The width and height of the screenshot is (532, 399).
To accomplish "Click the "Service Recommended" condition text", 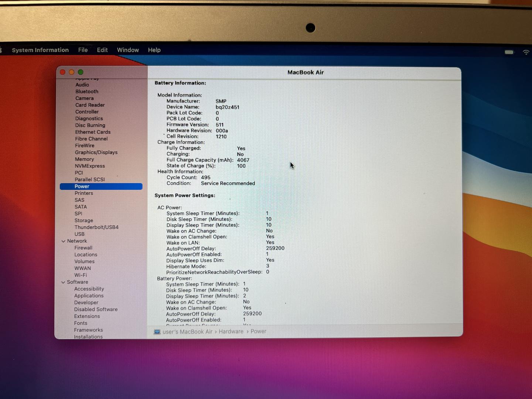I will (228, 184).
